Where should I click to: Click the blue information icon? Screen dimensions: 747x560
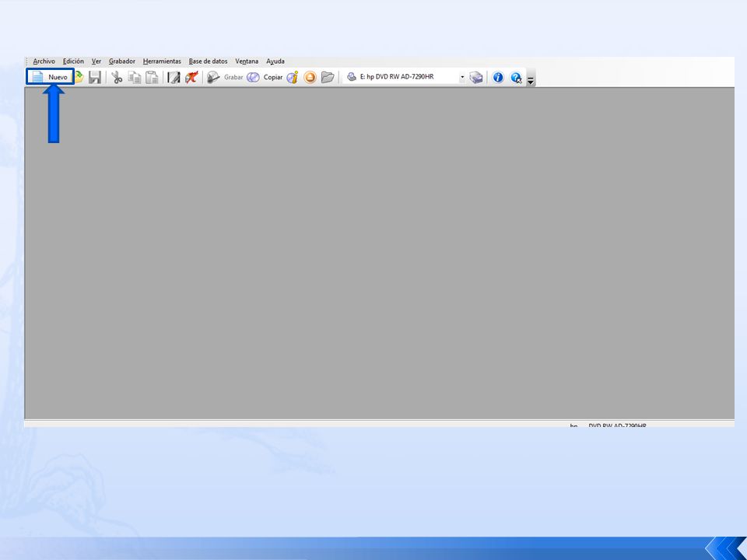tap(498, 77)
